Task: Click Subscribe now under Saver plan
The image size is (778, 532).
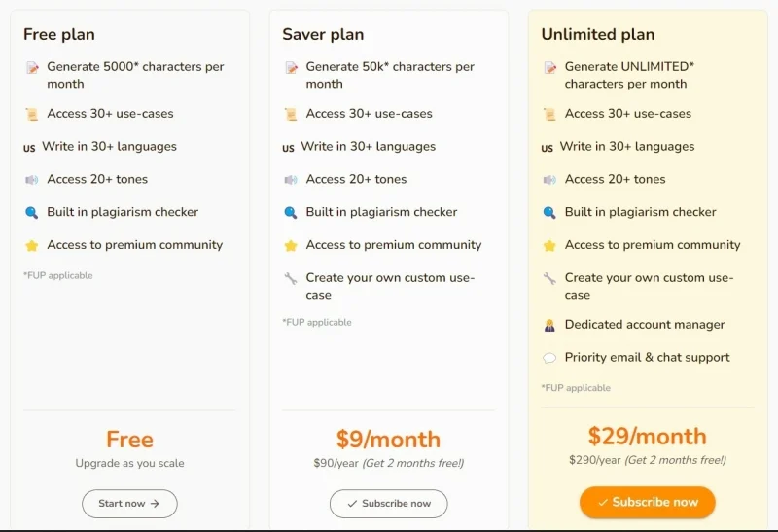Action: coord(388,504)
